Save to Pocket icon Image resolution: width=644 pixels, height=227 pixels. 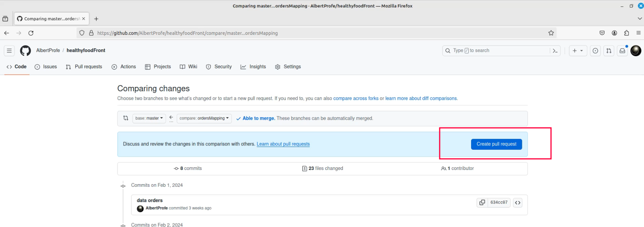point(602,33)
